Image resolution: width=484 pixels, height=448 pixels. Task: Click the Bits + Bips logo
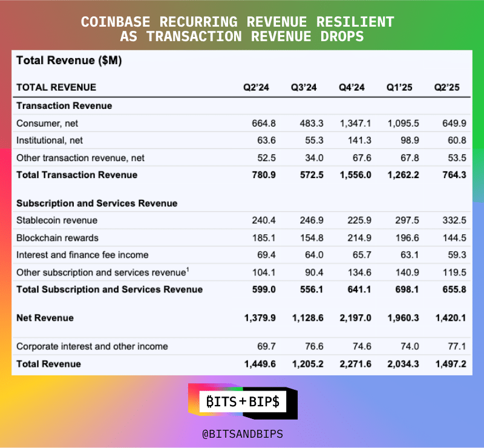point(243,401)
